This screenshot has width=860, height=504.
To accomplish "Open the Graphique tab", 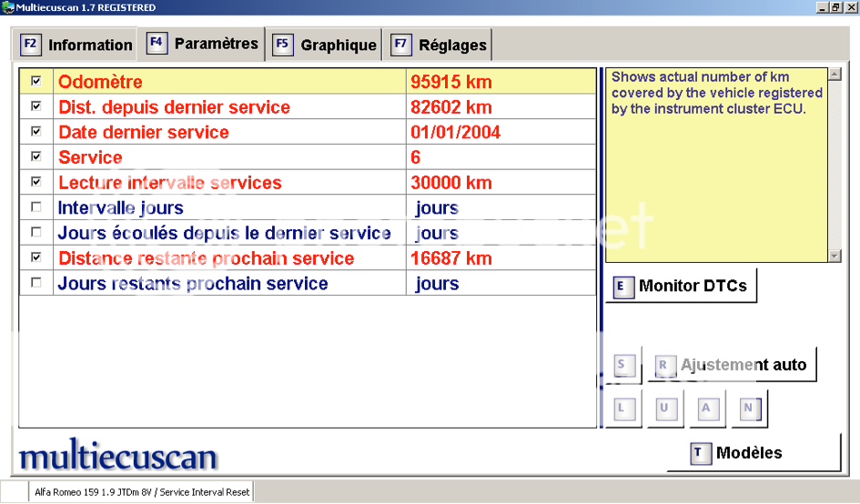I will click(324, 45).
